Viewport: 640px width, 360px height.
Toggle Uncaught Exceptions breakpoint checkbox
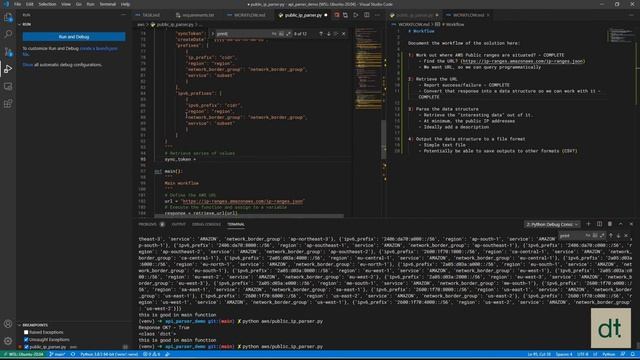26,340
